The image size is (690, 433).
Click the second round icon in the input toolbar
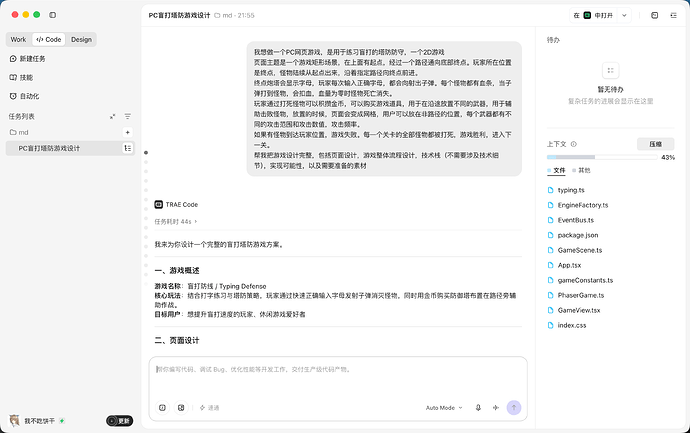[181, 408]
